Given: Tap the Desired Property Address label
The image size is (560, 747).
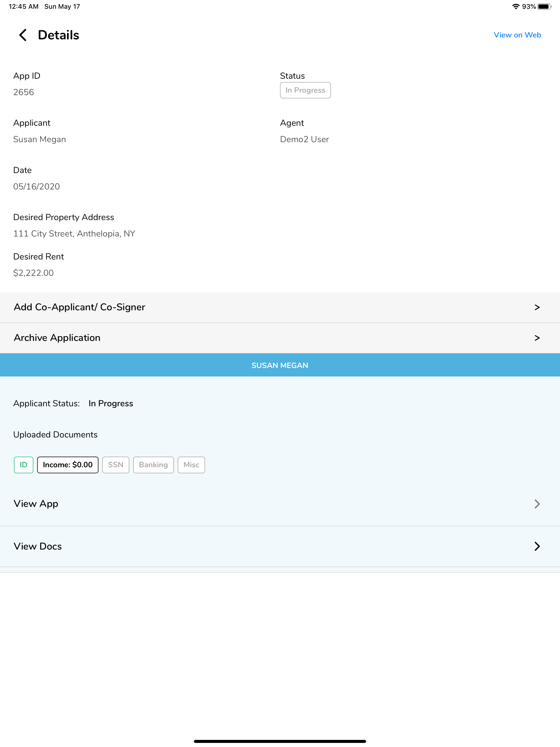Looking at the screenshot, I should 63,217.
